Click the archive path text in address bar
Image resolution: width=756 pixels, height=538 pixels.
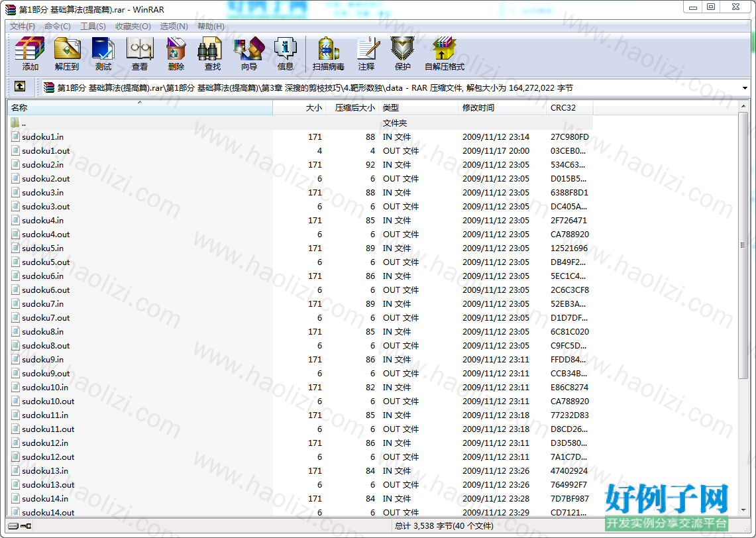[x=315, y=87]
